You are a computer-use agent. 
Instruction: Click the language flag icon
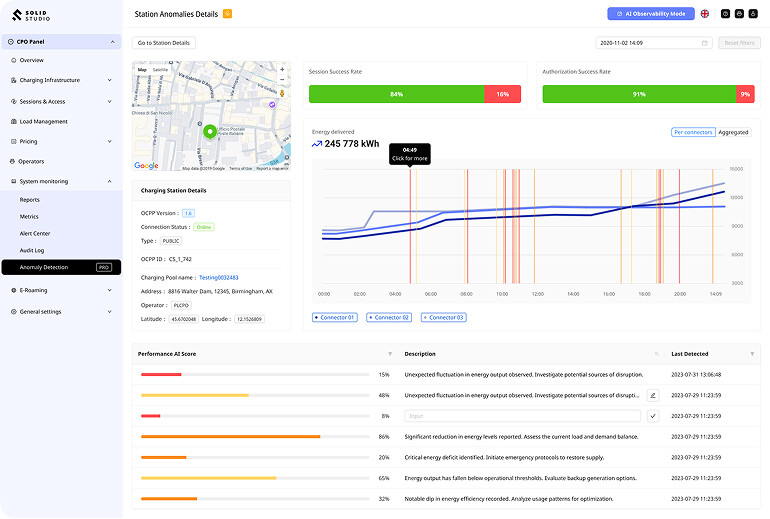click(x=705, y=14)
